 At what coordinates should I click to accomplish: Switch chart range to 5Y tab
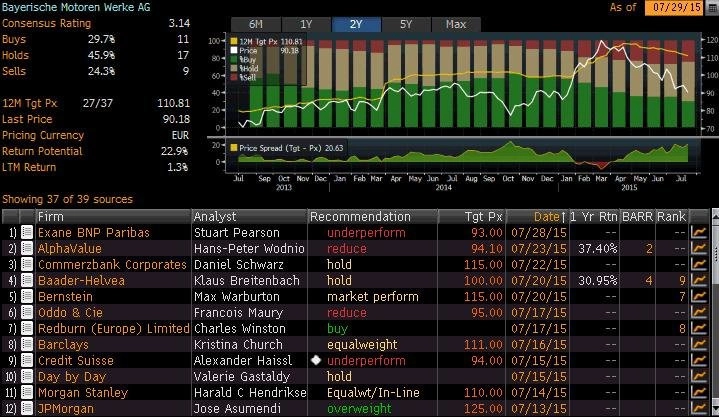pos(406,24)
